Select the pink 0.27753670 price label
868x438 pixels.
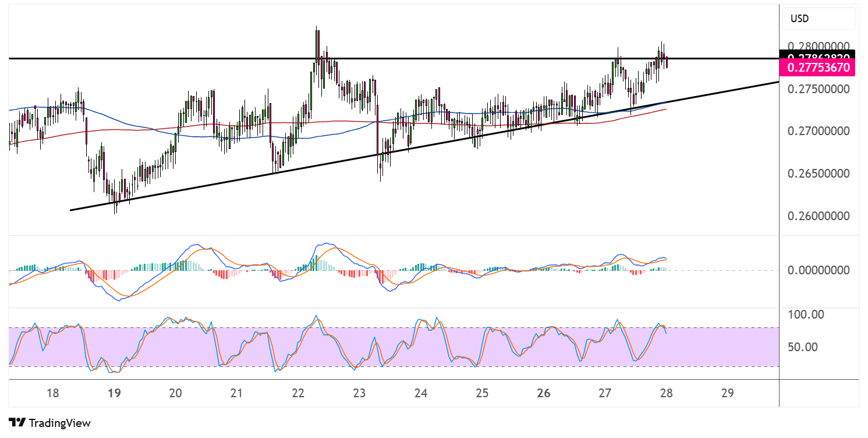[x=819, y=68]
